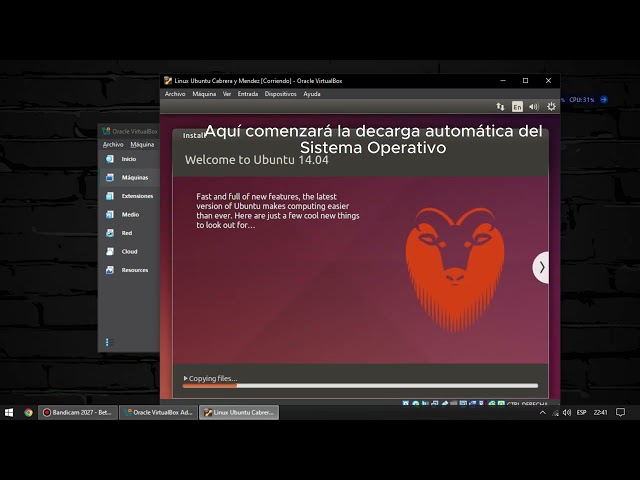Maximize the Linux Ubuntu VM window
640x480 pixels.
[526, 80]
